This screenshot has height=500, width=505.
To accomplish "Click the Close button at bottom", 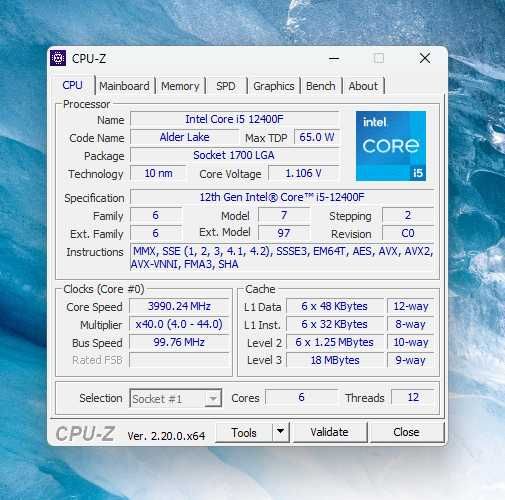I will click(406, 432).
